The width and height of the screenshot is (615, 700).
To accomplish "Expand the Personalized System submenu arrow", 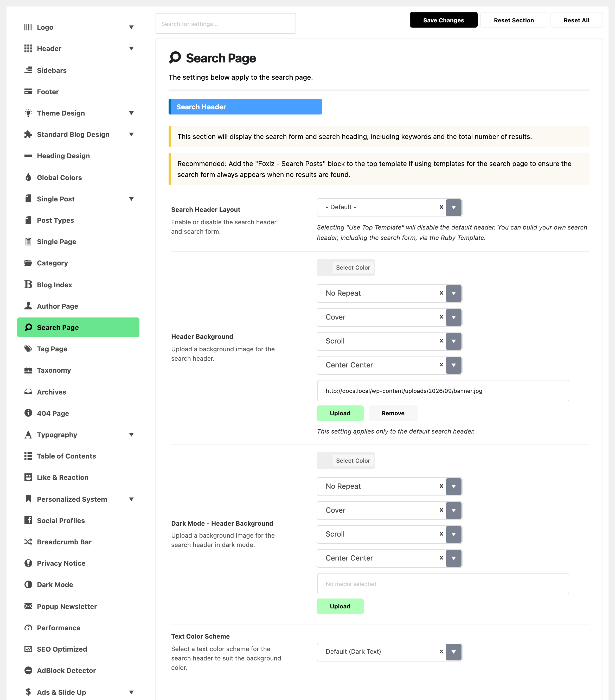I will [x=131, y=499].
